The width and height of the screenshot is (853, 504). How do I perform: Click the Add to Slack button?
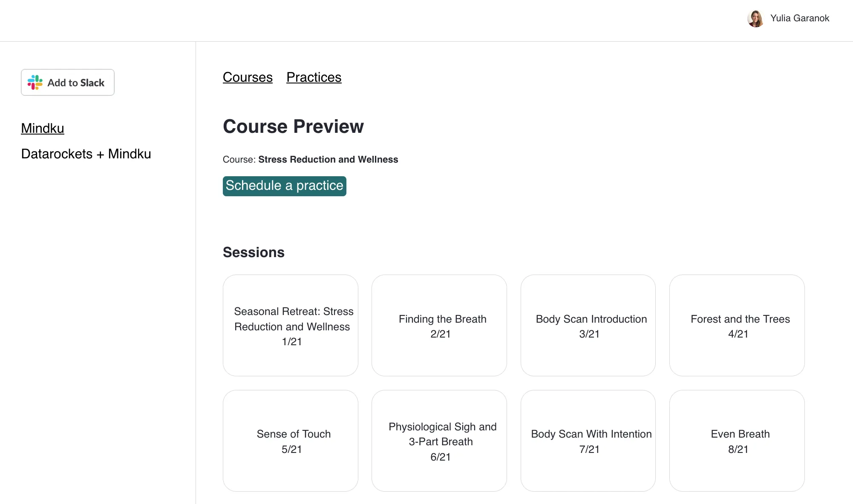pos(67,82)
